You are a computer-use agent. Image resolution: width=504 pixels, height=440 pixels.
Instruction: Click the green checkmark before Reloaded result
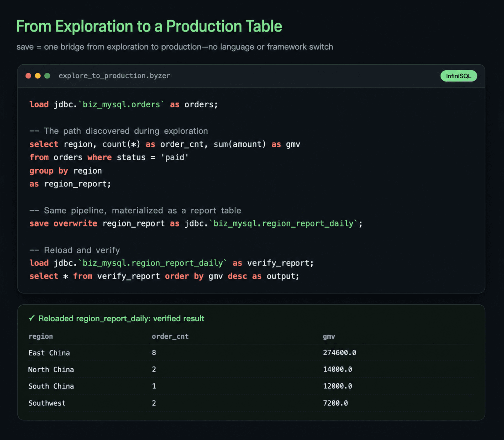31,318
